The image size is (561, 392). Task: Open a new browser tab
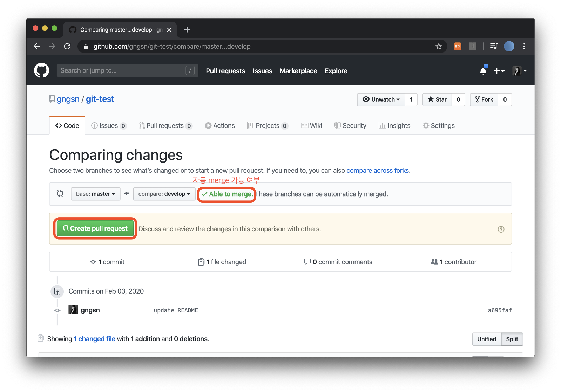point(187,30)
